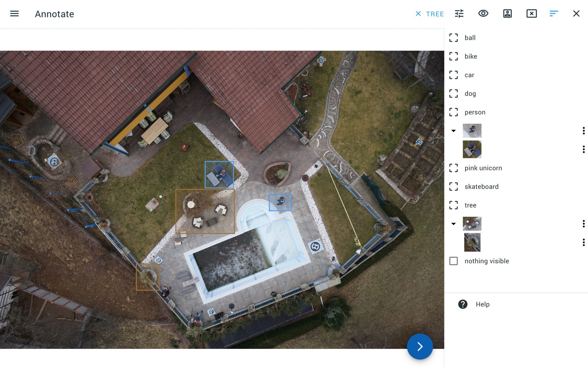This screenshot has width=588, height=367.
Task: Select the pink unicorn bounding box icon
Action: [x=454, y=168]
